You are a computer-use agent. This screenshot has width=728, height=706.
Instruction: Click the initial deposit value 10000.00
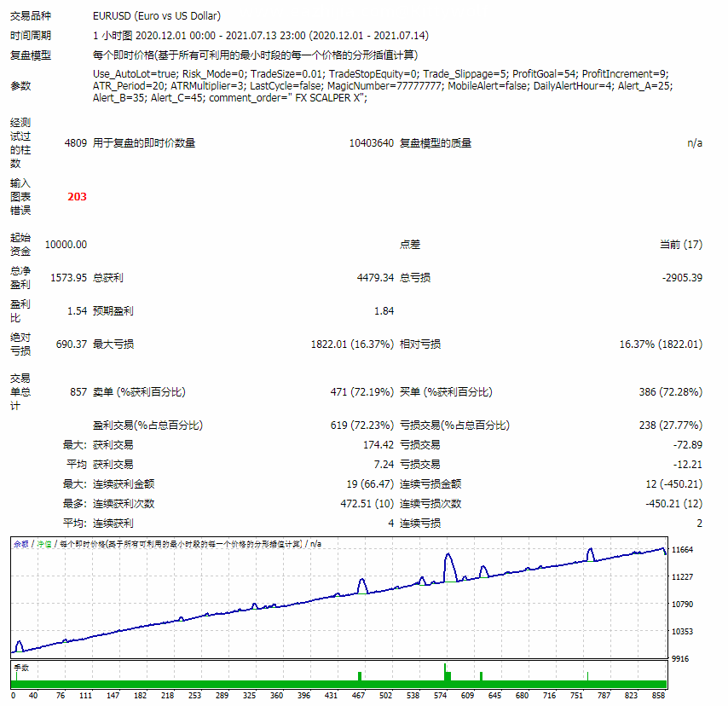pos(66,245)
